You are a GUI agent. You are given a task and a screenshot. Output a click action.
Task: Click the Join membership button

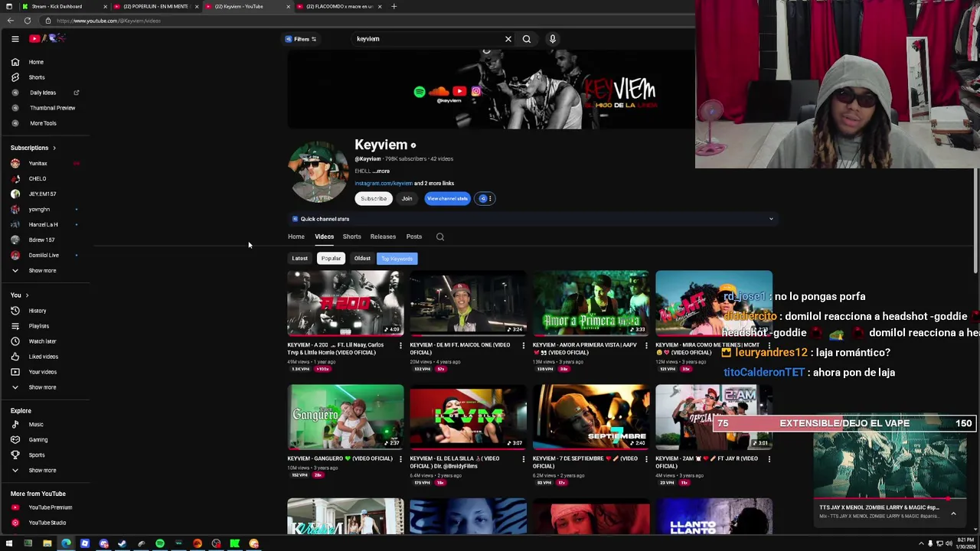407,199
